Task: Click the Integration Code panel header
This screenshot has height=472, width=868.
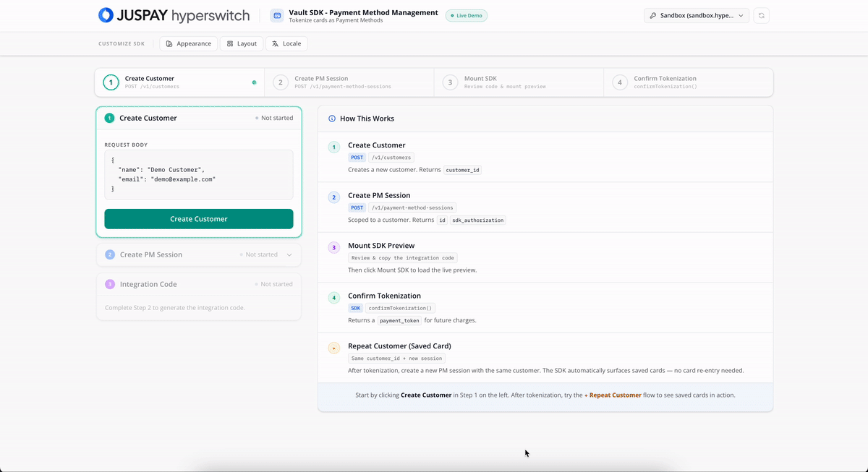Action: (199, 284)
